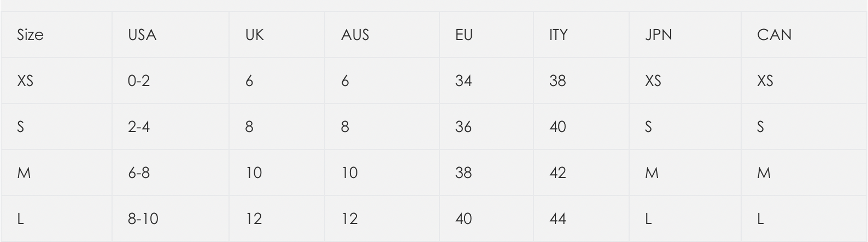The width and height of the screenshot is (868, 242).
Task: Click the EU size 36 cell
Action: tap(464, 127)
